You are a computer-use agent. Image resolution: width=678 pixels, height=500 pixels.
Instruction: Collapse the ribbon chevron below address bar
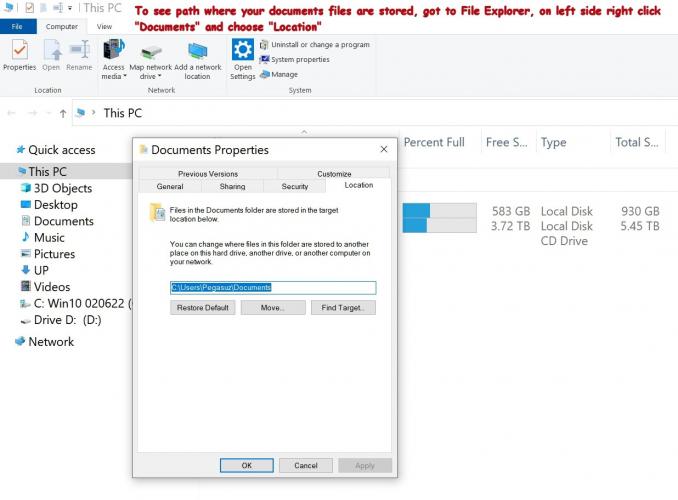[x=304, y=131]
